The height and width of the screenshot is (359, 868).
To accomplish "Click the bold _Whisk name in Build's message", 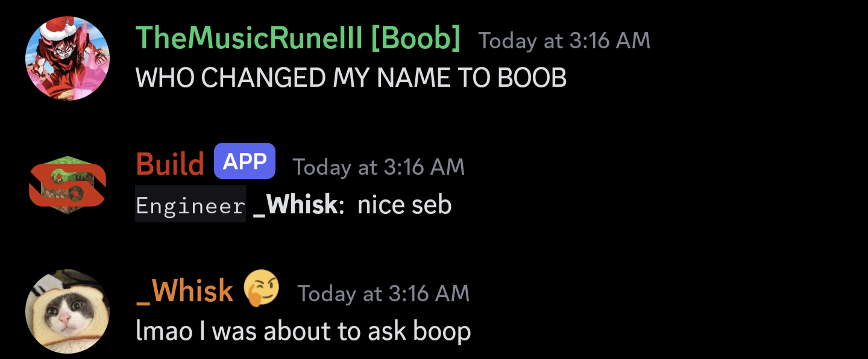I will pos(295,205).
